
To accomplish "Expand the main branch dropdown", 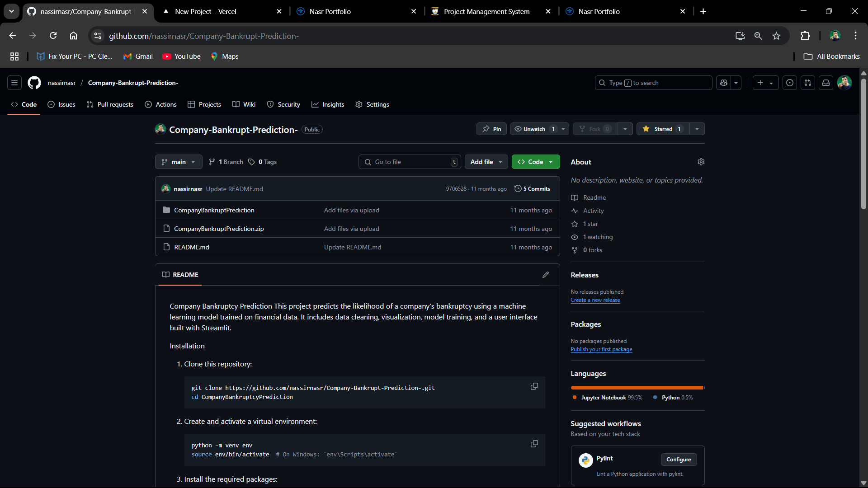I will (179, 162).
